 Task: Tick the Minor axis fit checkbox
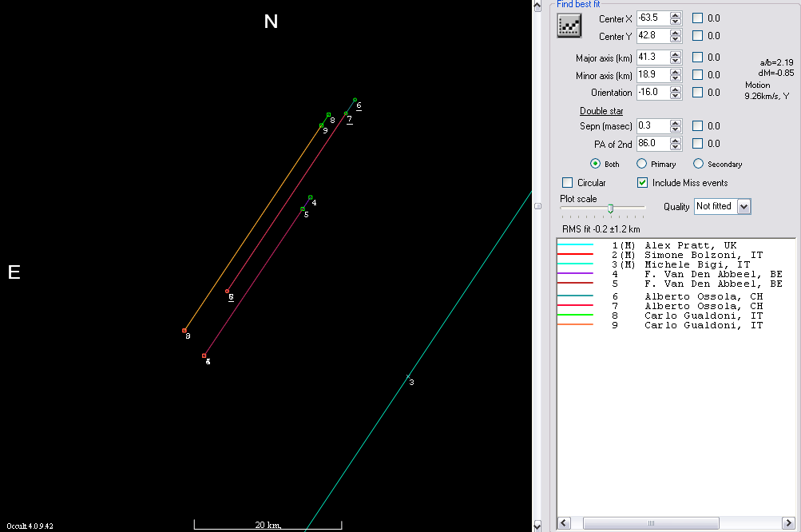point(697,74)
